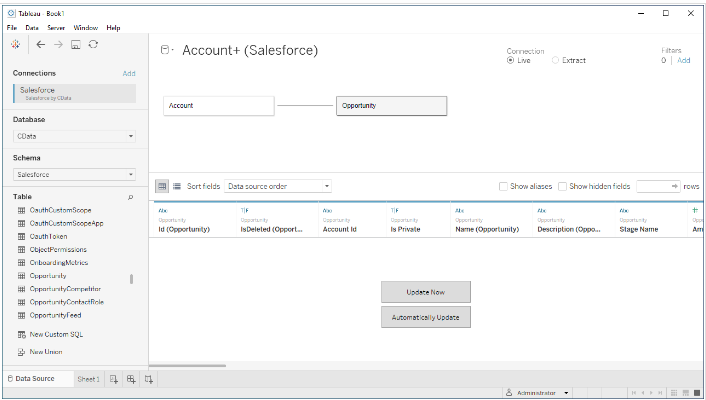
Task: Click the Abc type icon above Stage Name
Action: pos(624,211)
